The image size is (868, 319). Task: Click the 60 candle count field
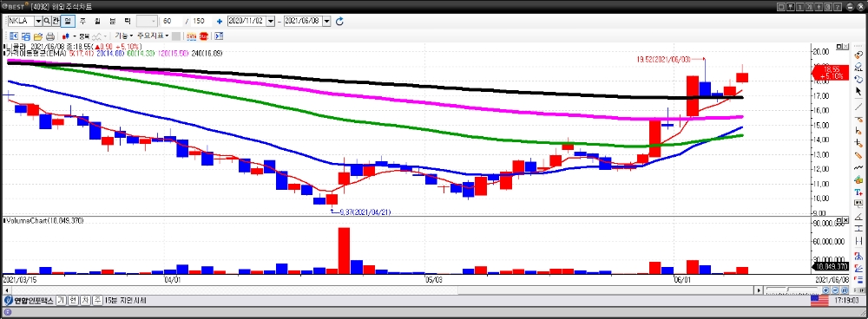[172, 21]
